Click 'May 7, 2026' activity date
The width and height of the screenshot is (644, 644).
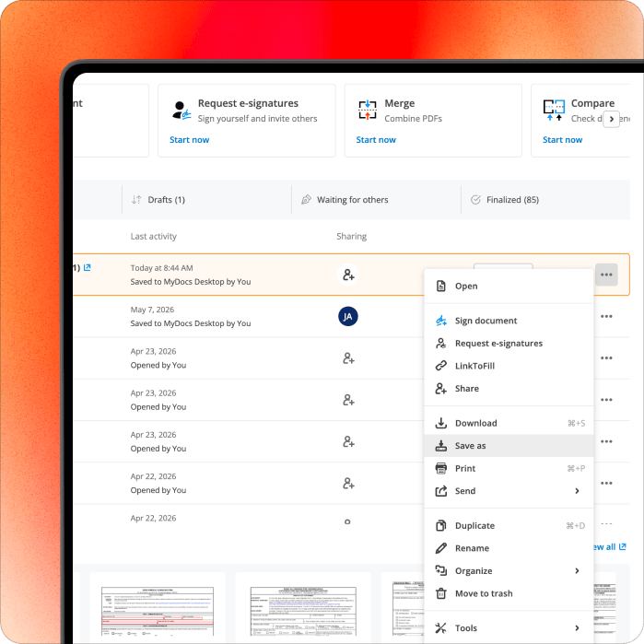click(x=152, y=310)
